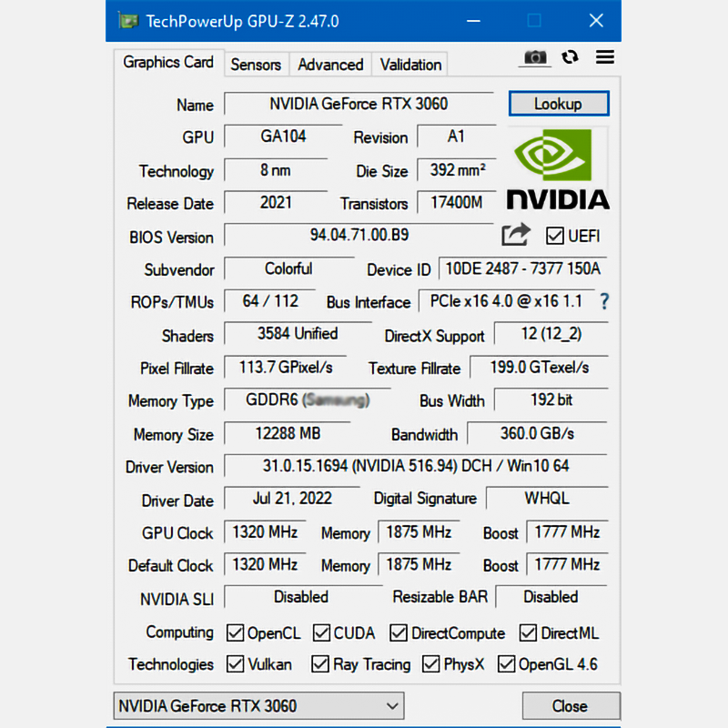Screen dimensions: 728x728
Task: Open the Advanced tab
Action: (x=330, y=65)
